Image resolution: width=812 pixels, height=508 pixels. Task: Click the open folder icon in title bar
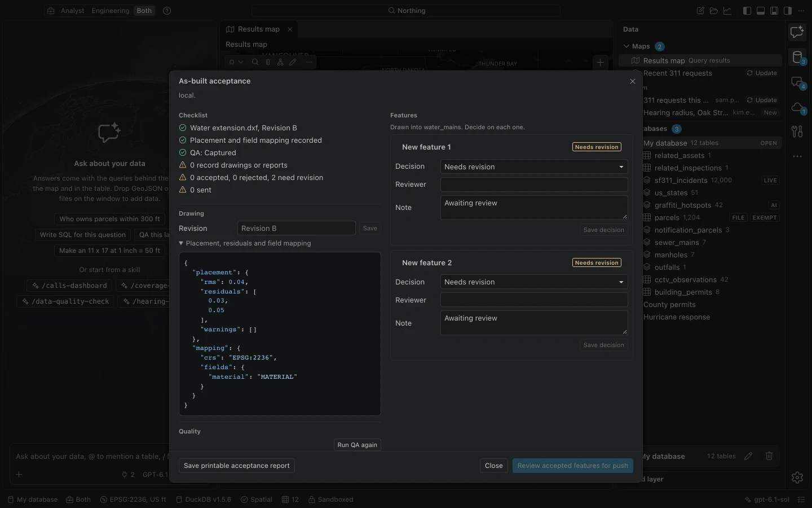714,11
